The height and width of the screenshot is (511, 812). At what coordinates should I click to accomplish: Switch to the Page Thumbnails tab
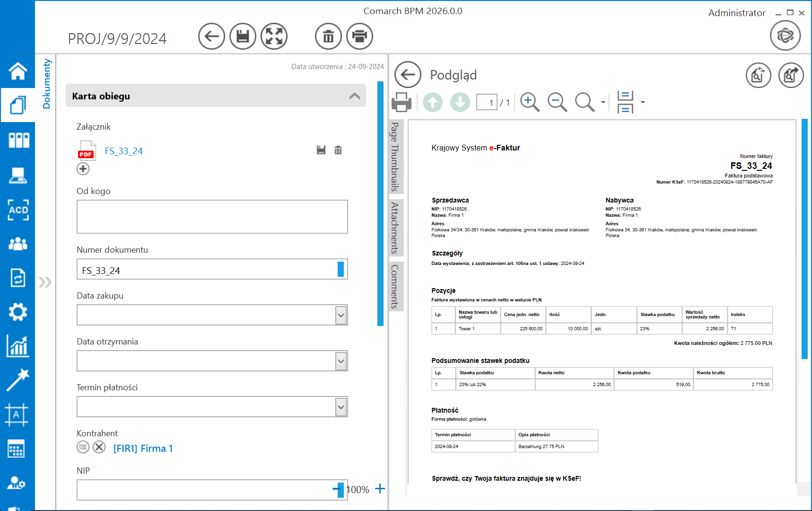pos(395,157)
